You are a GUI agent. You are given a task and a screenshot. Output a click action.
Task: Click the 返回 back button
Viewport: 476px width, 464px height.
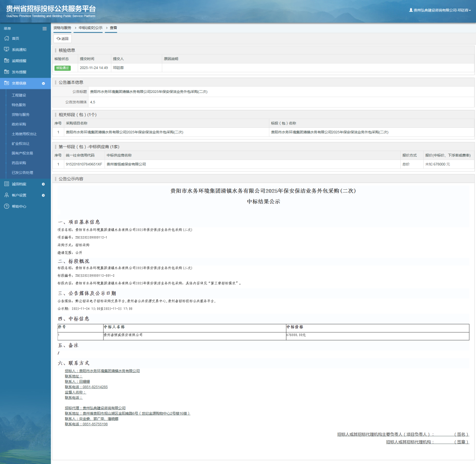[x=63, y=39]
